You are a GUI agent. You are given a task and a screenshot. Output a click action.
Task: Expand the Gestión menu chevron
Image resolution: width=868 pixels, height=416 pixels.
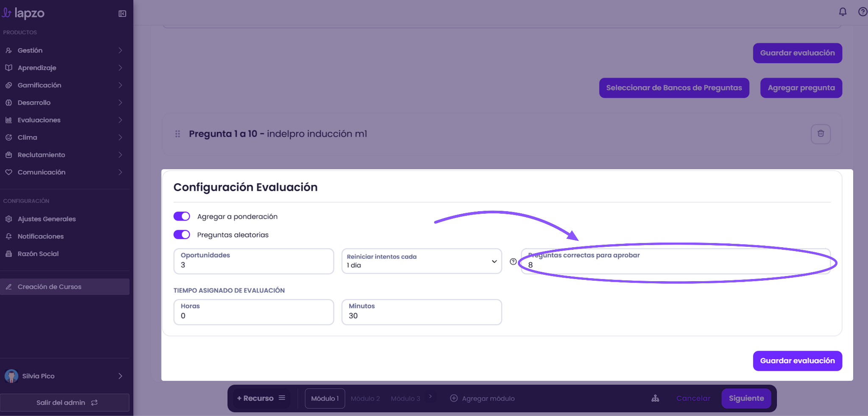pos(120,50)
